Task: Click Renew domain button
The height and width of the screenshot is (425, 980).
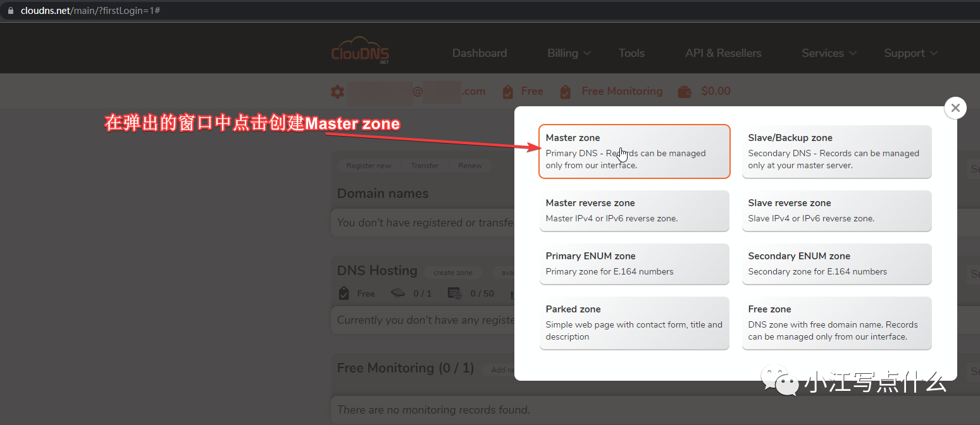Action: pos(470,166)
